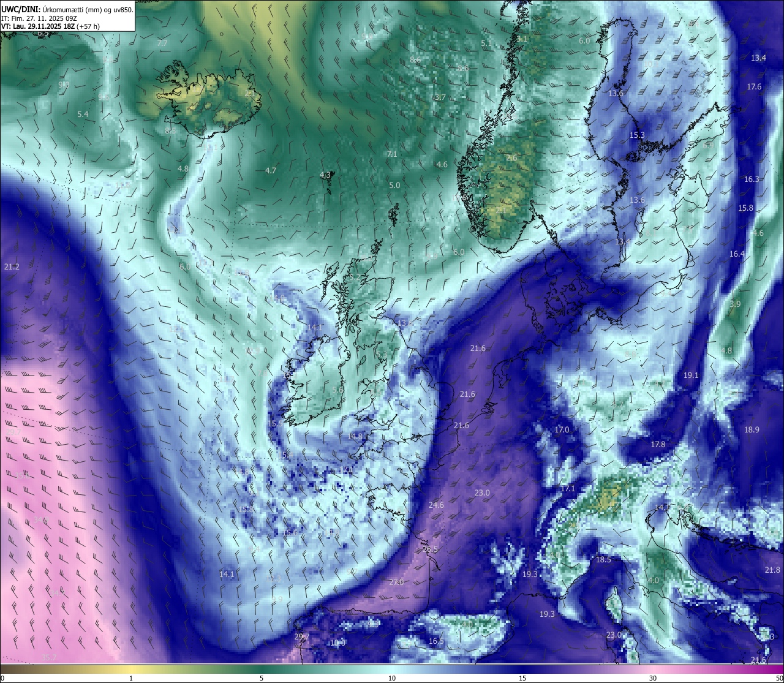
Task: Select the 15.3 map value
Action: pyautogui.click(x=637, y=135)
